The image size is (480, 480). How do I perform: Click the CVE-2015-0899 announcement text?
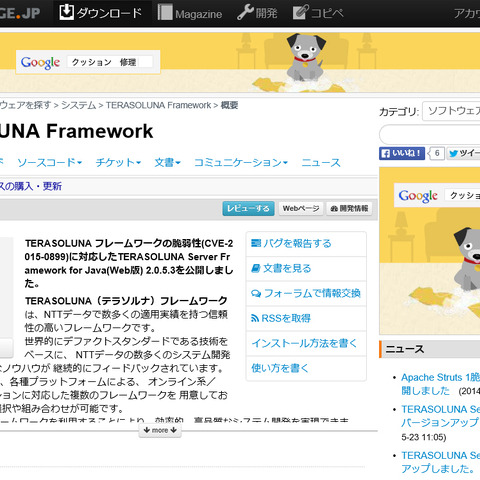point(129,263)
